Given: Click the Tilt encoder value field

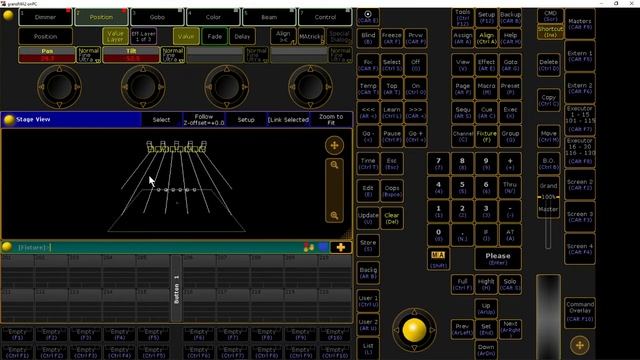Looking at the screenshot, I should (131, 55).
